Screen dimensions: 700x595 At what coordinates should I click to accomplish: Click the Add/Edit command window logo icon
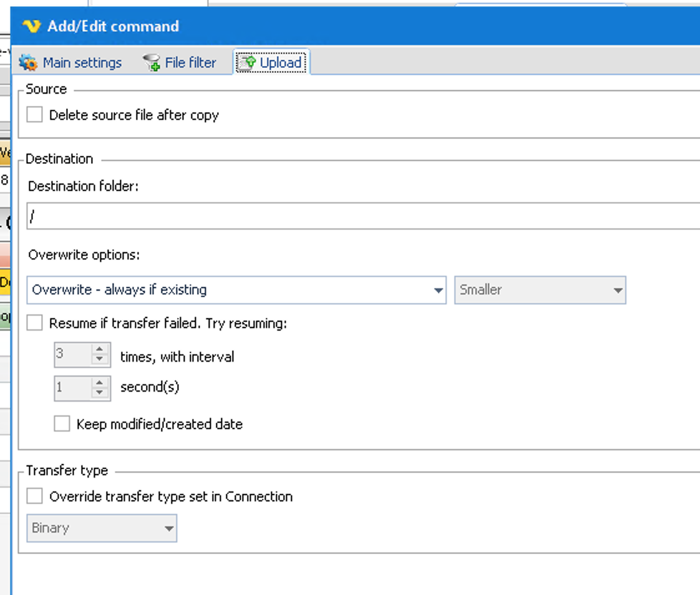point(31,26)
